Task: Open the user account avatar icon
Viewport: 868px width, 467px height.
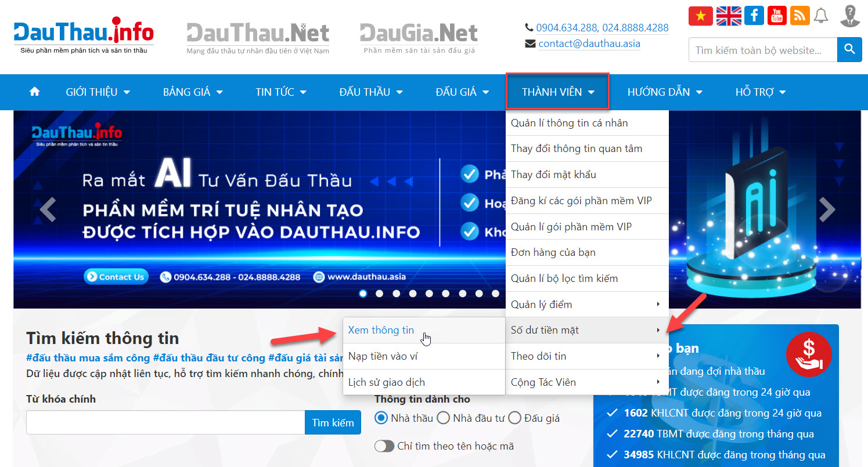Action: [x=850, y=16]
